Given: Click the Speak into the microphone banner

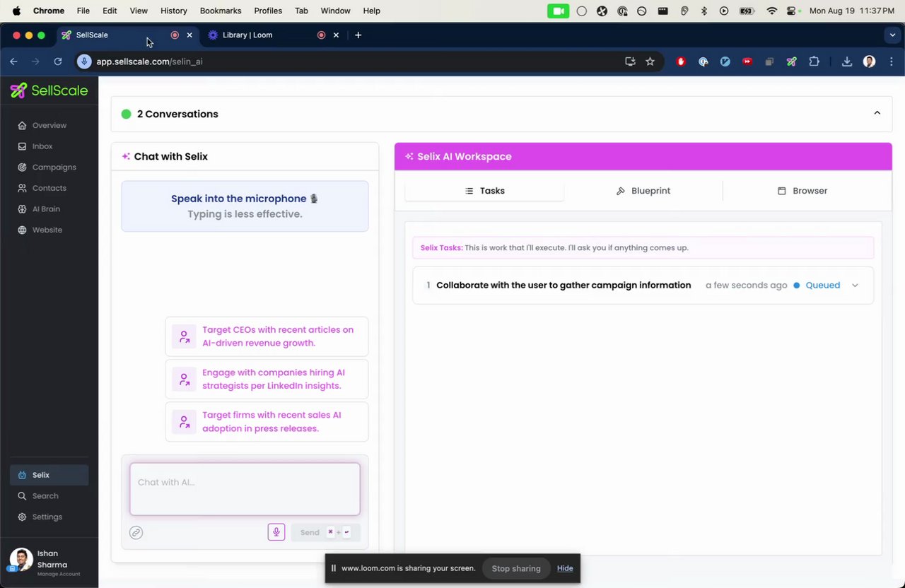Looking at the screenshot, I should [x=245, y=206].
